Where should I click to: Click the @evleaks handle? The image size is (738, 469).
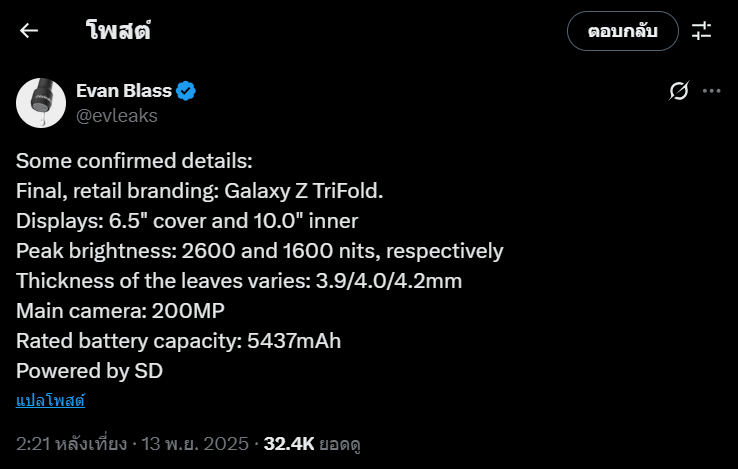(116, 115)
